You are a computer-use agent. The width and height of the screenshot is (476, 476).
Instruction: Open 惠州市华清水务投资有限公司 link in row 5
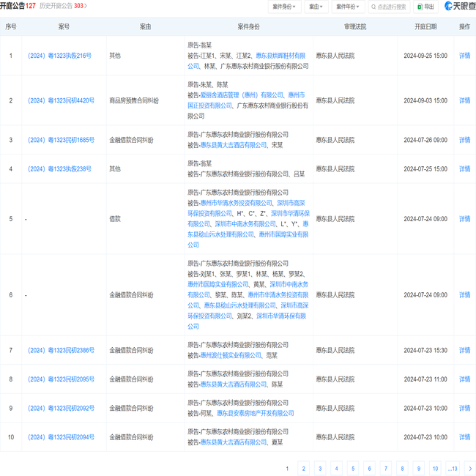coord(237,203)
